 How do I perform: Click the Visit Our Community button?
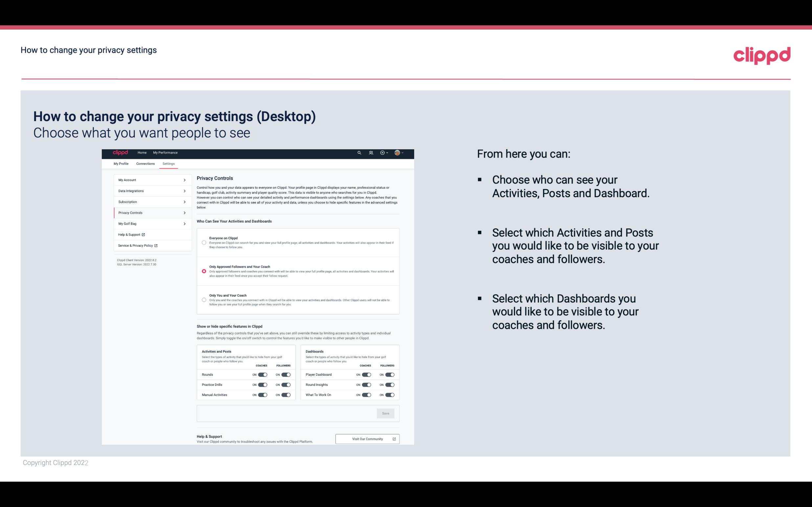click(367, 439)
